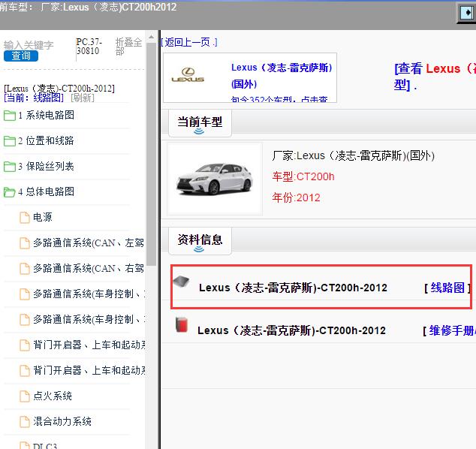
Task: Click the Lexus logo image
Action: [x=188, y=75]
